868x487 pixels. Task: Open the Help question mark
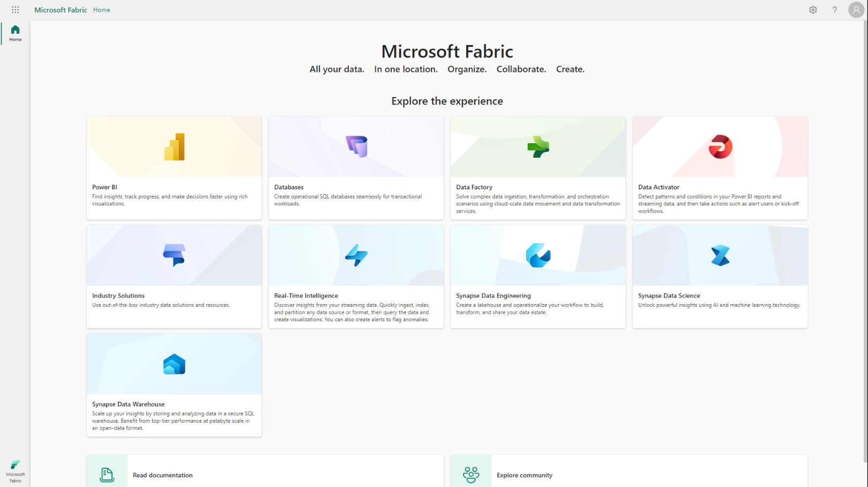tap(834, 10)
